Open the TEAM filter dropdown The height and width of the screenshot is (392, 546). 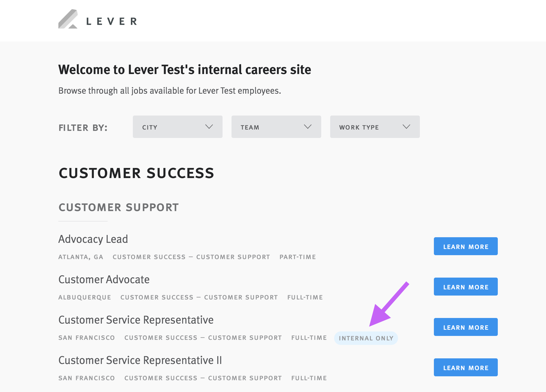click(x=276, y=127)
